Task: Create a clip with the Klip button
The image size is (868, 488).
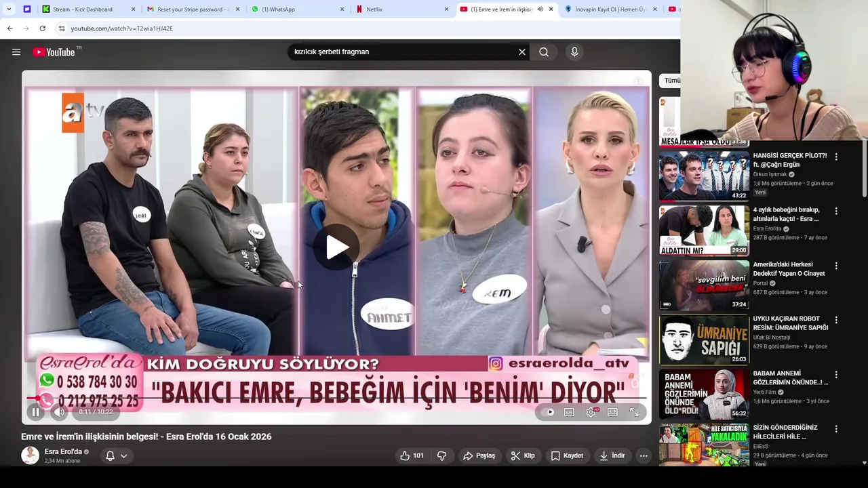Action: click(523, 456)
